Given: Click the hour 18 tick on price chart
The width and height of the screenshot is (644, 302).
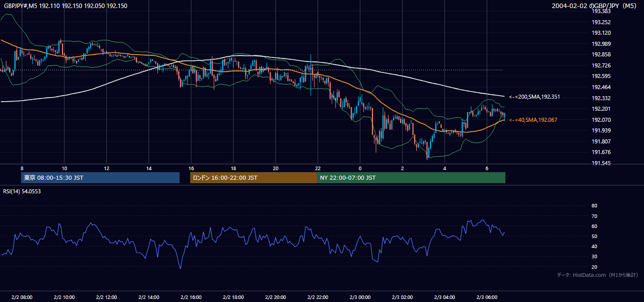Looking at the screenshot, I should tap(233, 168).
